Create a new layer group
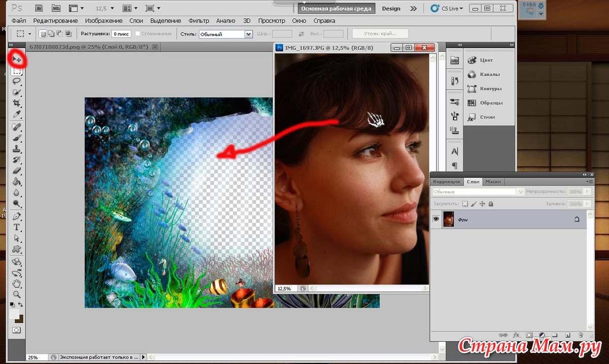This screenshot has height=364, width=609. click(x=554, y=335)
